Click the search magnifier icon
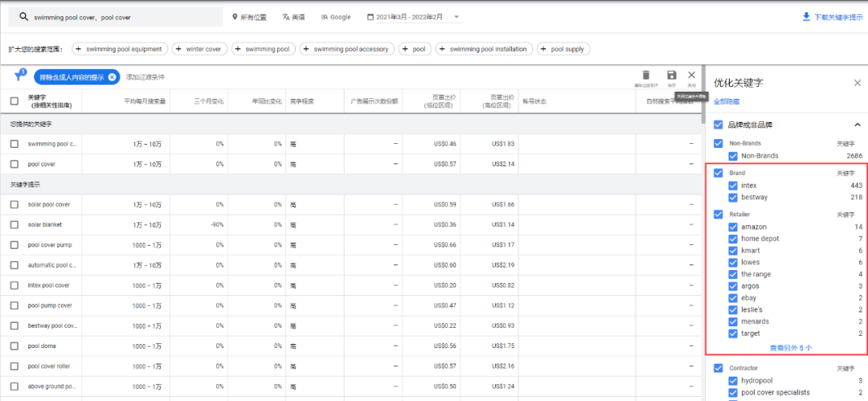The height and width of the screenshot is (401, 868). [x=24, y=17]
